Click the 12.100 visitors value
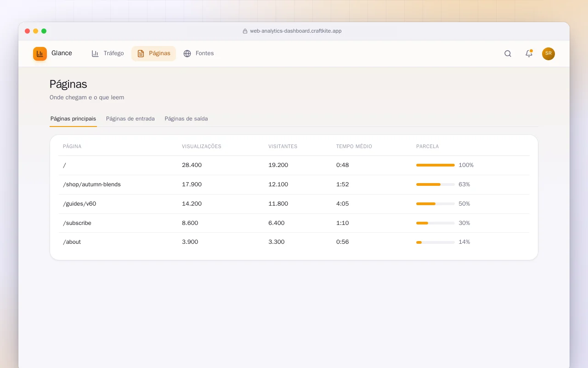 tap(278, 184)
